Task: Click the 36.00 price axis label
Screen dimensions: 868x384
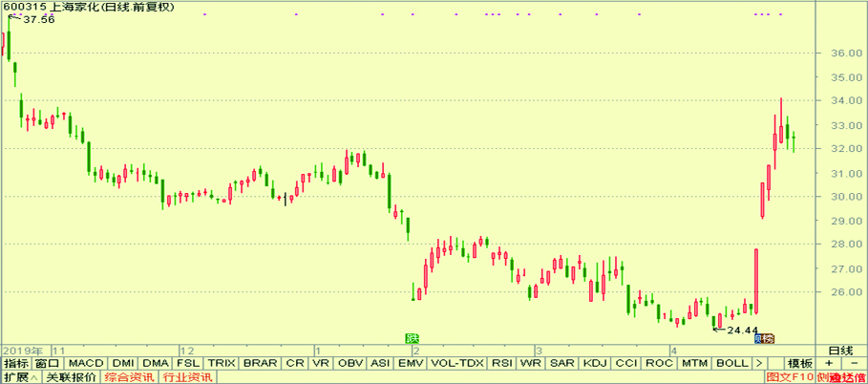Action: (x=849, y=53)
